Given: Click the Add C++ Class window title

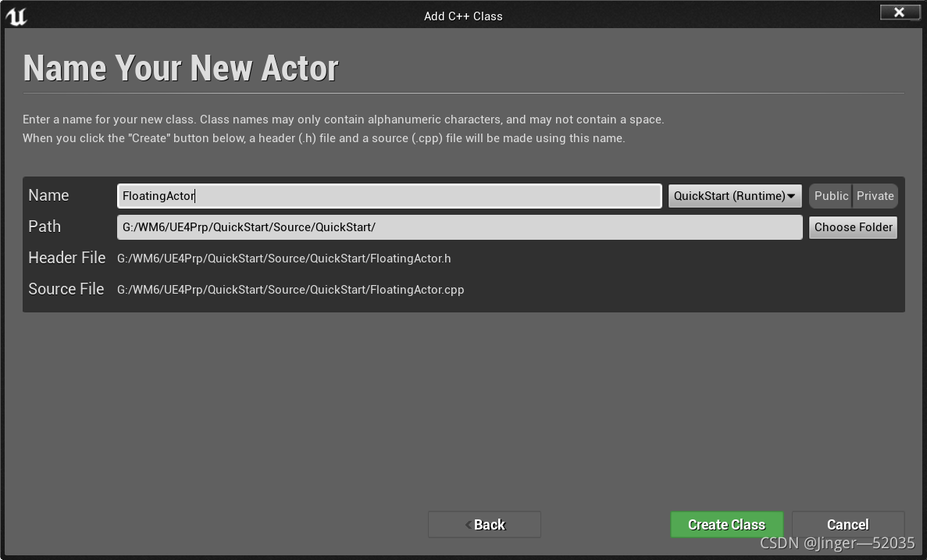Looking at the screenshot, I should [x=463, y=16].
